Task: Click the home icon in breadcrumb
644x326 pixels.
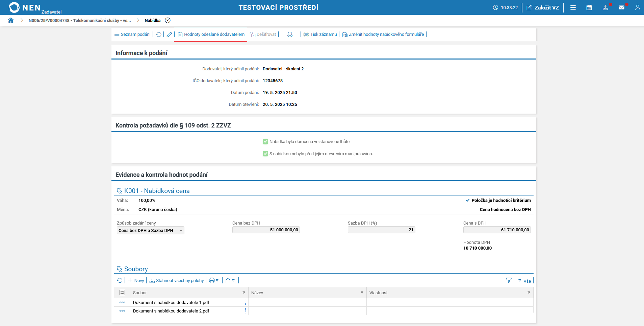Action: 11,20
